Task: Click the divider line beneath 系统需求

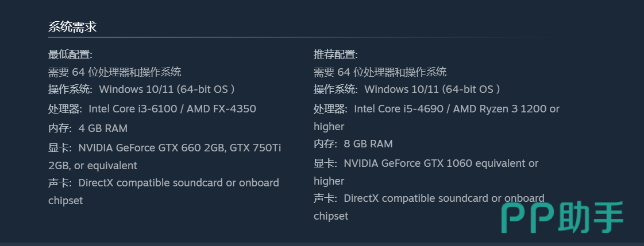Action: click(287, 37)
